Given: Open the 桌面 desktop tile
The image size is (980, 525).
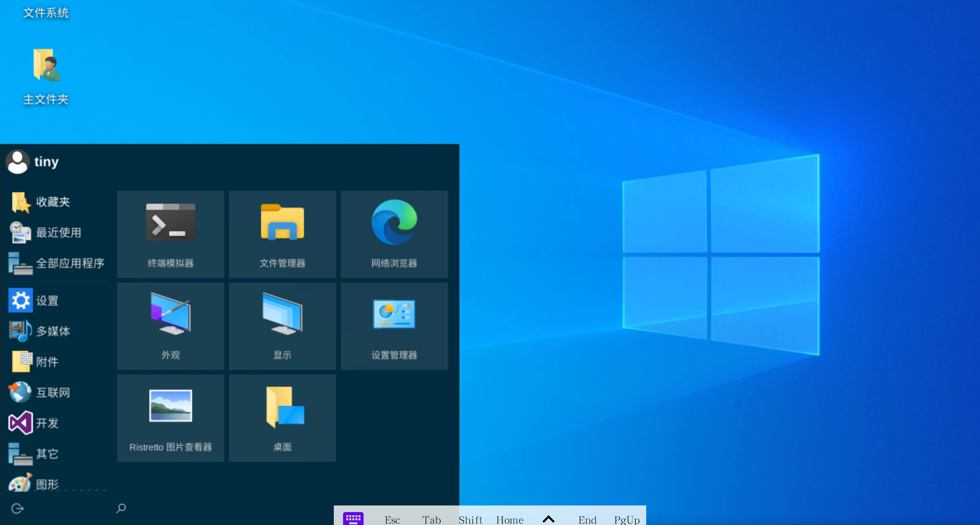Looking at the screenshot, I should click(282, 418).
